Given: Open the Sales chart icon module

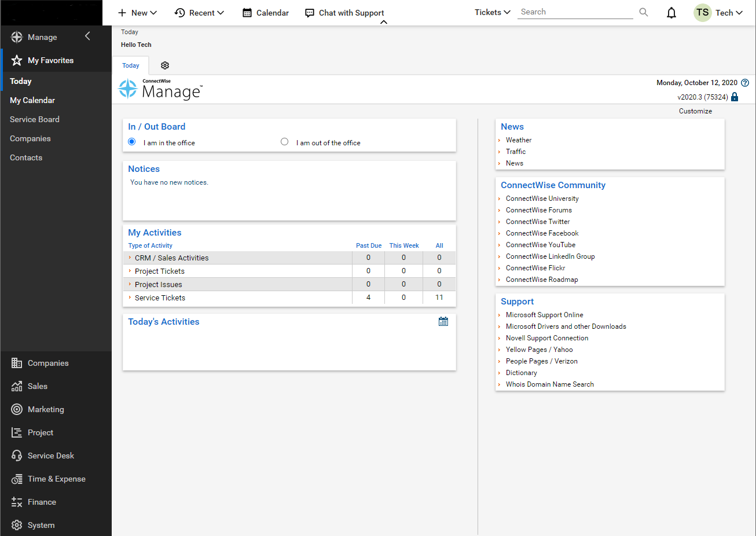Looking at the screenshot, I should [x=17, y=386].
